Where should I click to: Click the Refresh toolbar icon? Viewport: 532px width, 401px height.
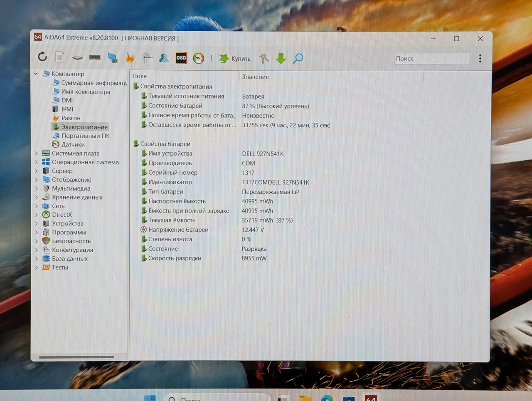pyautogui.click(x=42, y=57)
